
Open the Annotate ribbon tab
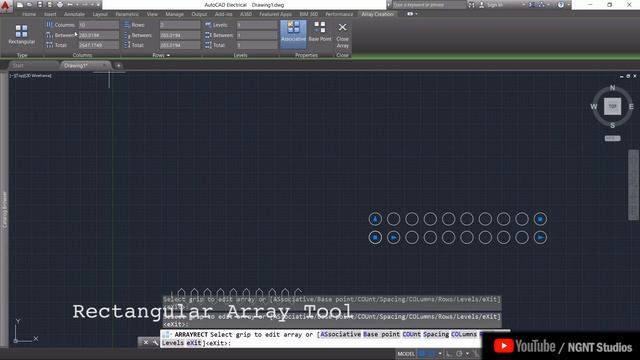point(74,14)
